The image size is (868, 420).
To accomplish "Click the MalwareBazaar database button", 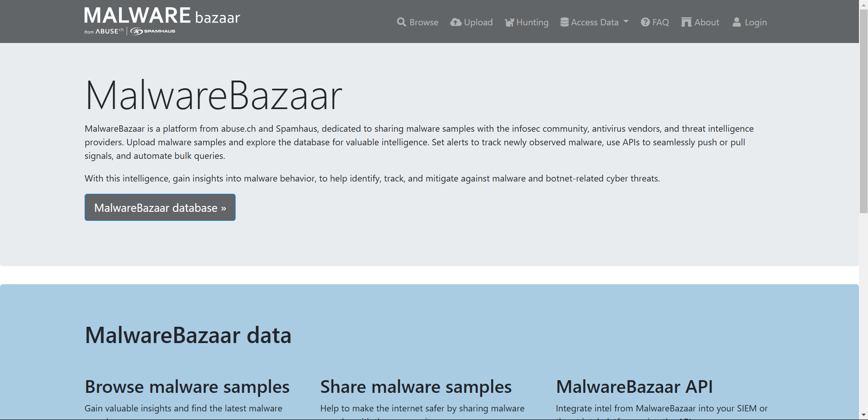I will 160,207.
